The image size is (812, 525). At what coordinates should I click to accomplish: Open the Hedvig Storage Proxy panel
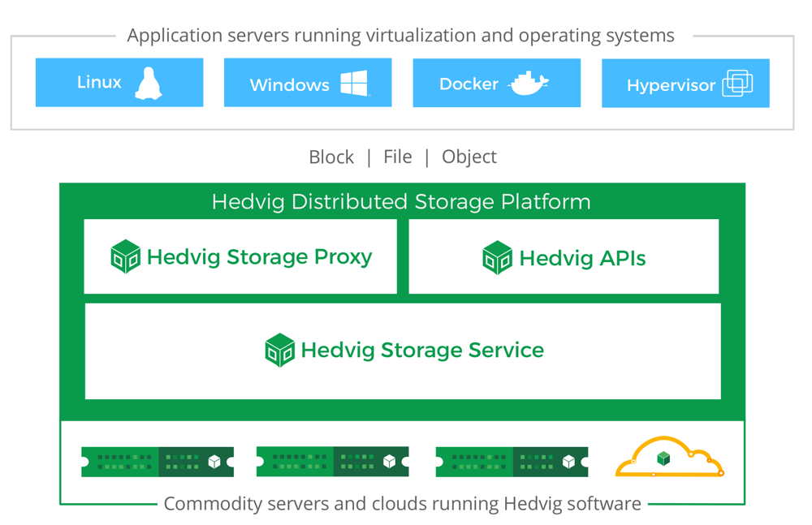point(240,256)
